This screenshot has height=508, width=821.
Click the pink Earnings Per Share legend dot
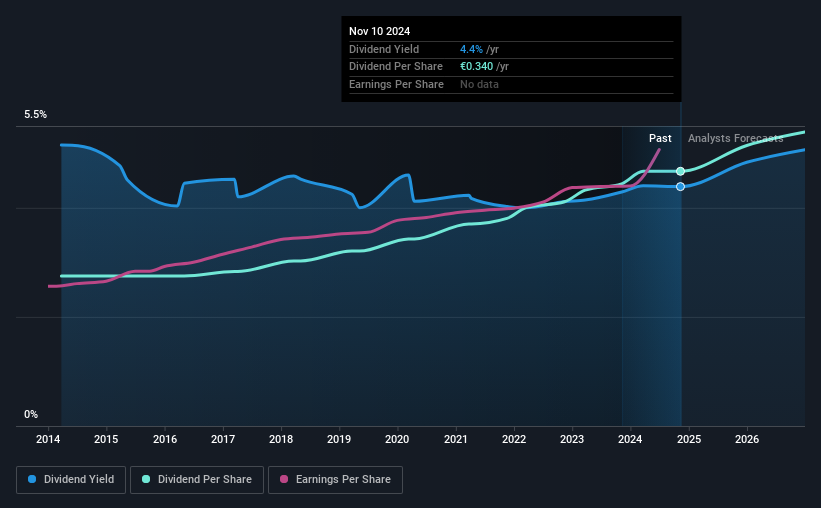pos(284,479)
